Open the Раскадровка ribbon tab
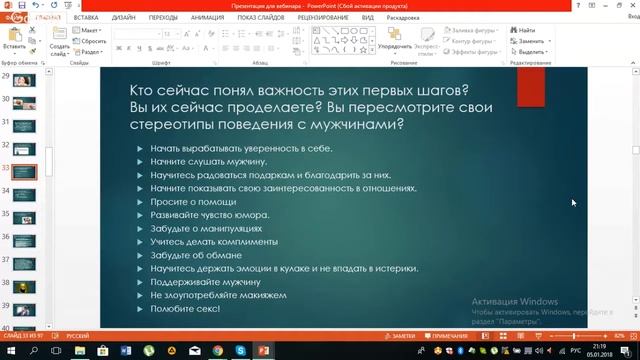 tap(403, 18)
